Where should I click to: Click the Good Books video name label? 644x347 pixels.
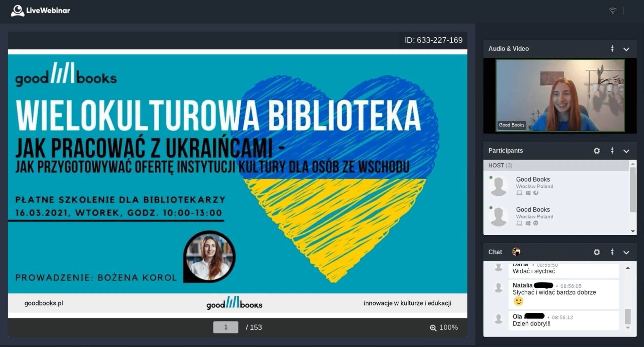click(511, 125)
